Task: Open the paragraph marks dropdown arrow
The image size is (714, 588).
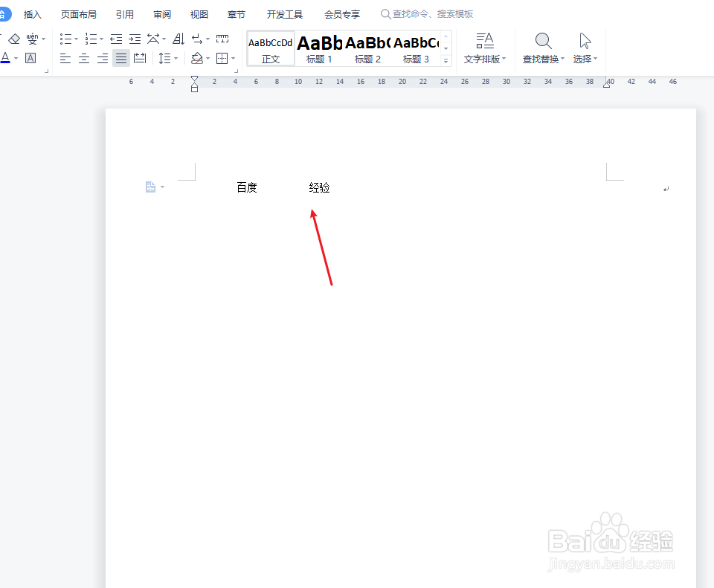Action: 208,39
